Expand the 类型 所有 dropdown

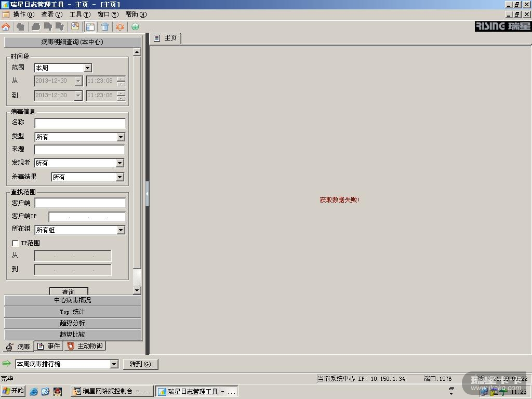(x=121, y=137)
